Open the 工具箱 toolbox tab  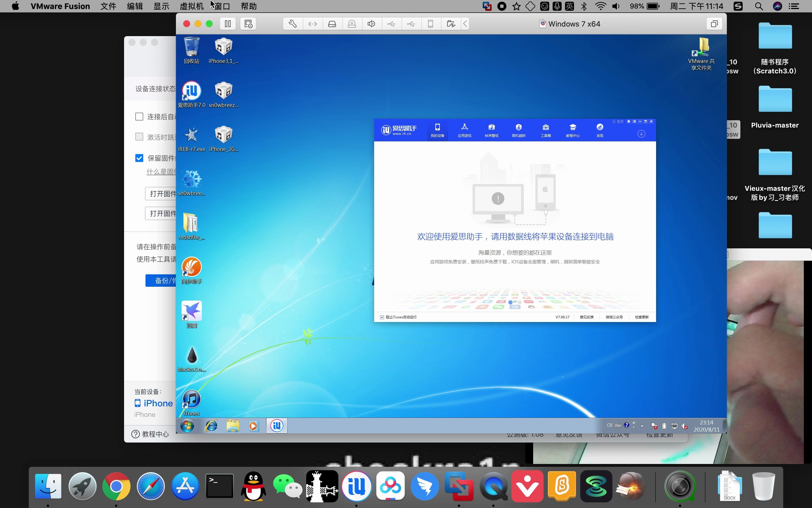(x=546, y=130)
